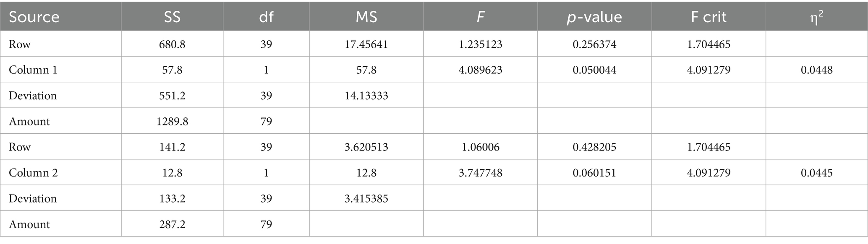Select the F value 4.089623
The image size is (868, 244).
pyautogui.click(x=480, y=70)
